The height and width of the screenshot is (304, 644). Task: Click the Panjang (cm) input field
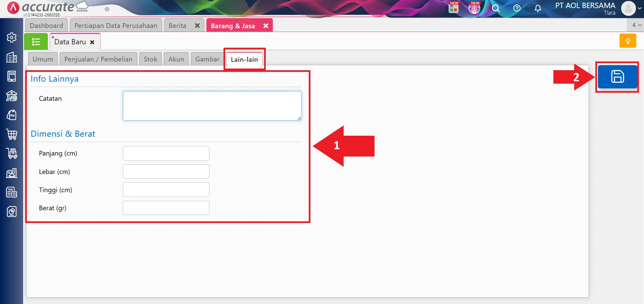click(x=166, y=153)
